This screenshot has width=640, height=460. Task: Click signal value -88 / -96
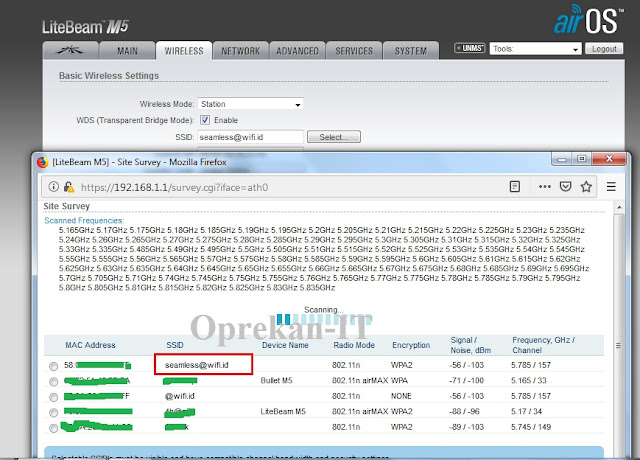coord(464,411)
